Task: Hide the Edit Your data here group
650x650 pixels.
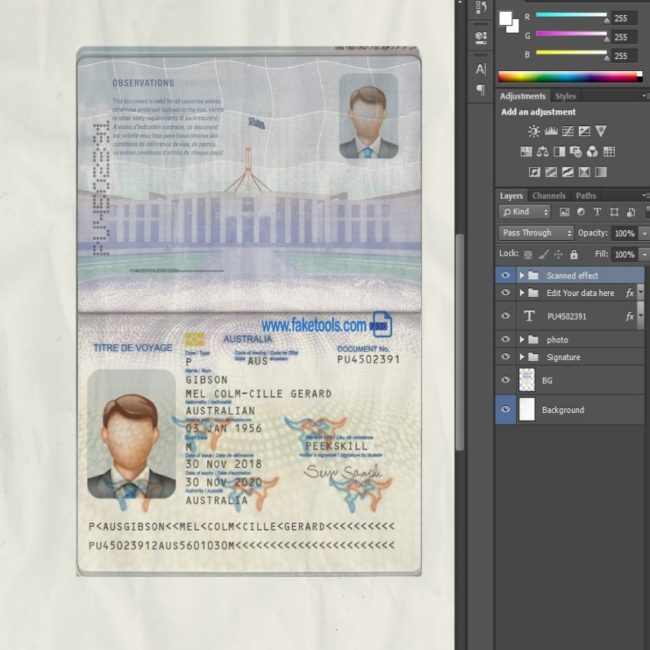Action: coord(505,293)
